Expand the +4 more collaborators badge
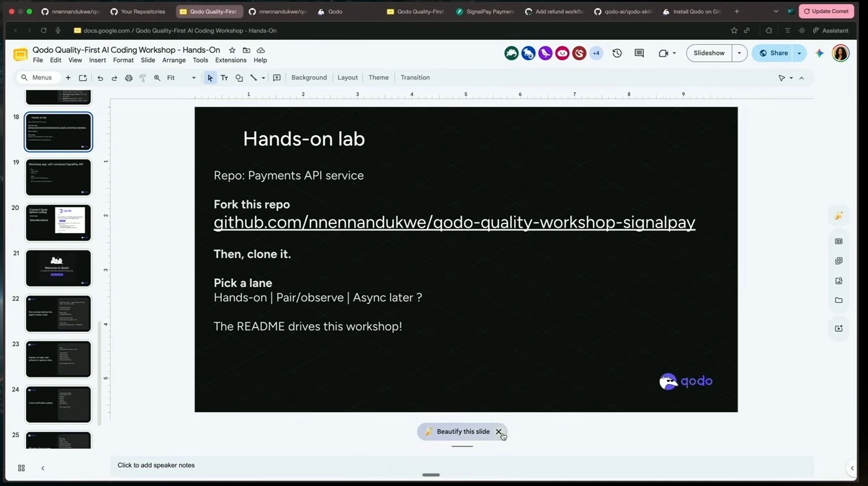 (x=596, y=53)
